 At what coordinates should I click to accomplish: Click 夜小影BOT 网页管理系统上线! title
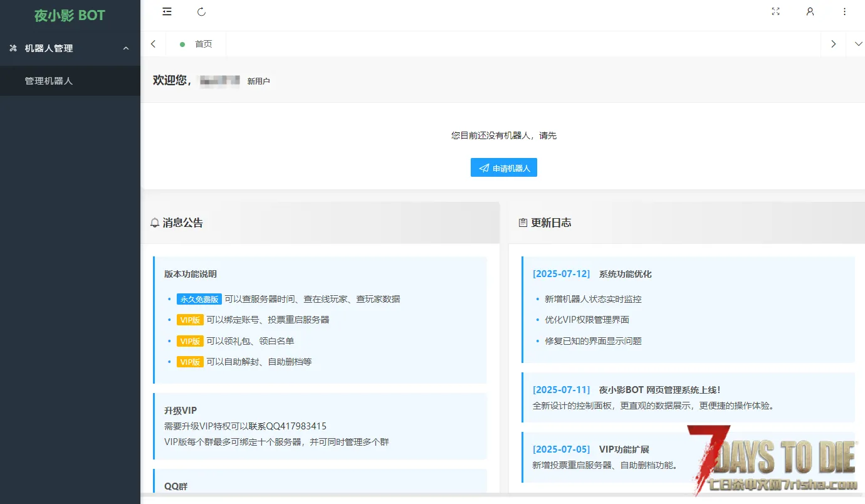coord(660,390)
